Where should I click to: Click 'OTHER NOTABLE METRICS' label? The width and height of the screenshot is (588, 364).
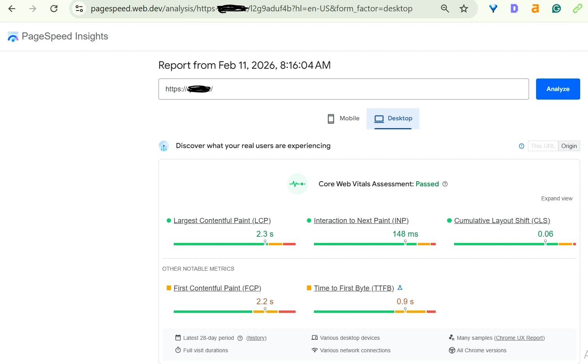[x=198, y=269]
